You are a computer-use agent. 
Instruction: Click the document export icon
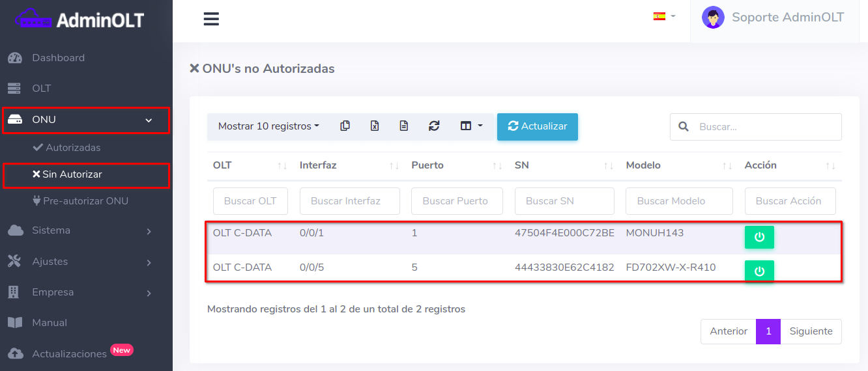(404, 126)
